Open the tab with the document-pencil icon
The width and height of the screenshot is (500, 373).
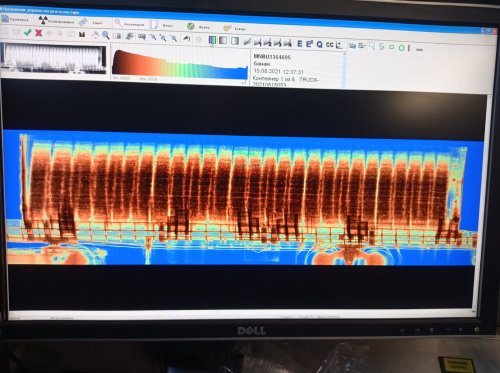point(162,25)
